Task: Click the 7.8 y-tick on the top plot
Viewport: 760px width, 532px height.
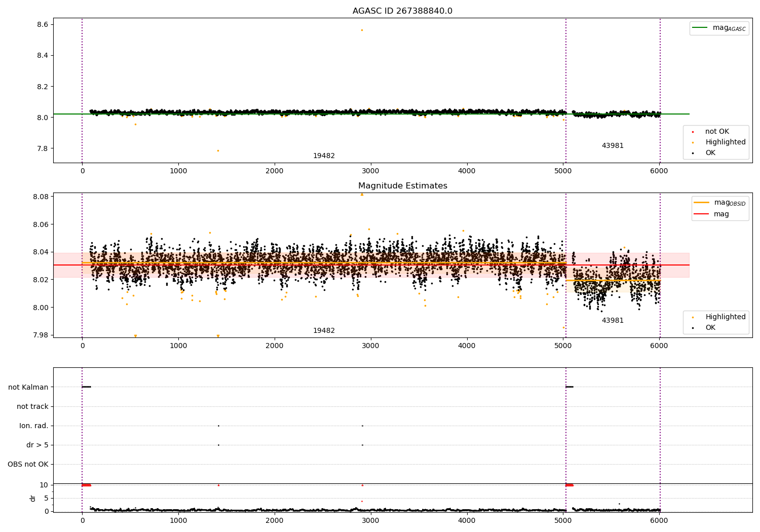Action: click(x=43, y=148)
